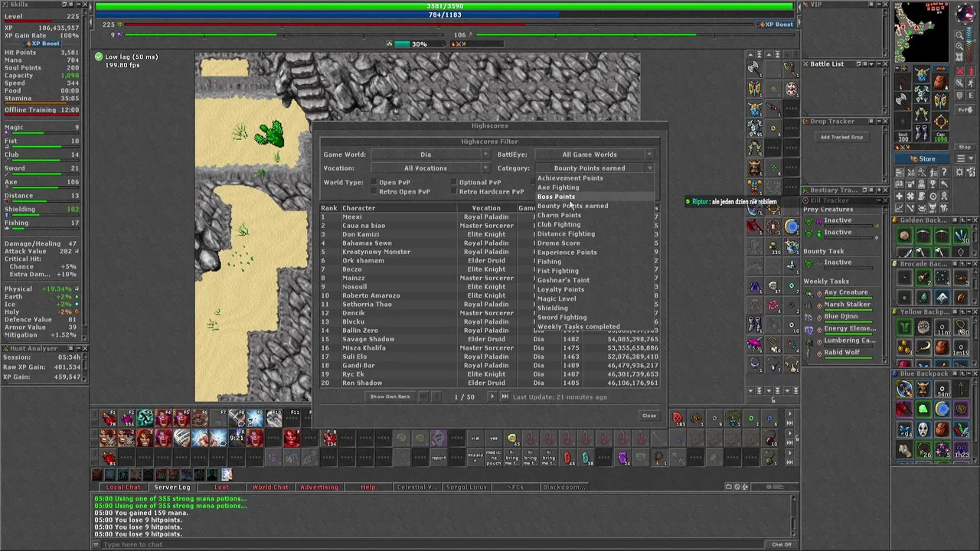Enable the Open PvP world type checkbox
Screen dimensions: 980x551
374,182
